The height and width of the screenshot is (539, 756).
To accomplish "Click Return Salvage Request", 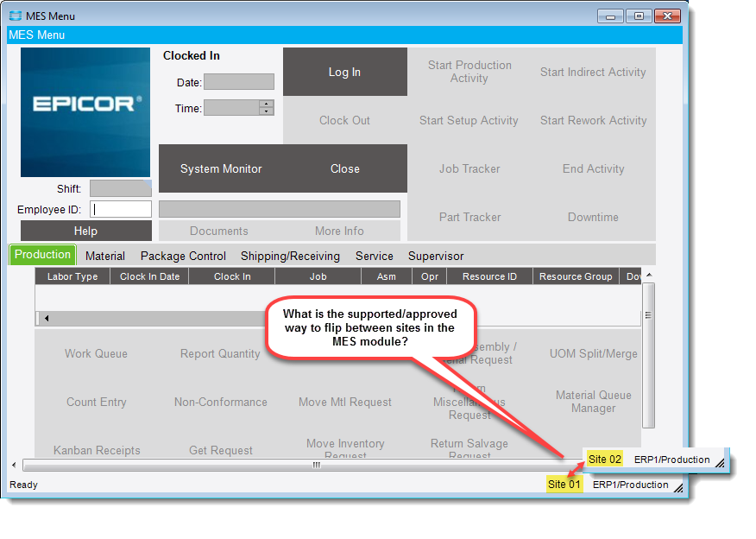I will [x=469, y=447].
